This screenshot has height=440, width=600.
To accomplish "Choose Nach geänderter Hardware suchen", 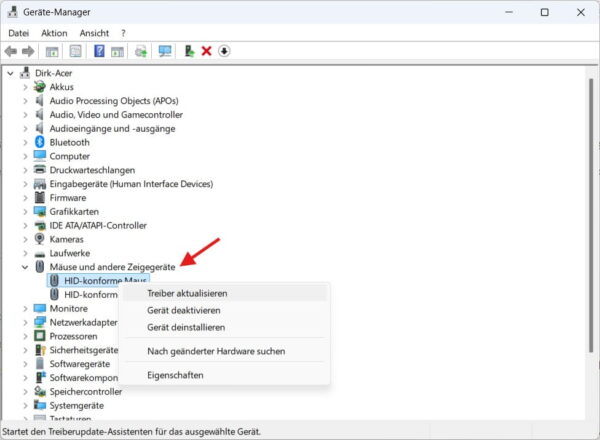I will (x=225, y=351).
